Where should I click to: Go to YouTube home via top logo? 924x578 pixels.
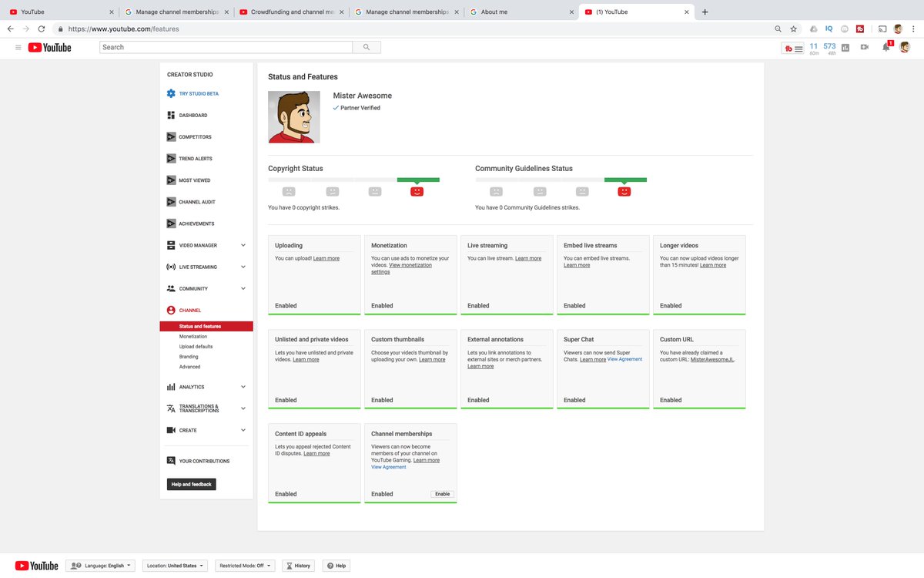[50, 48]
